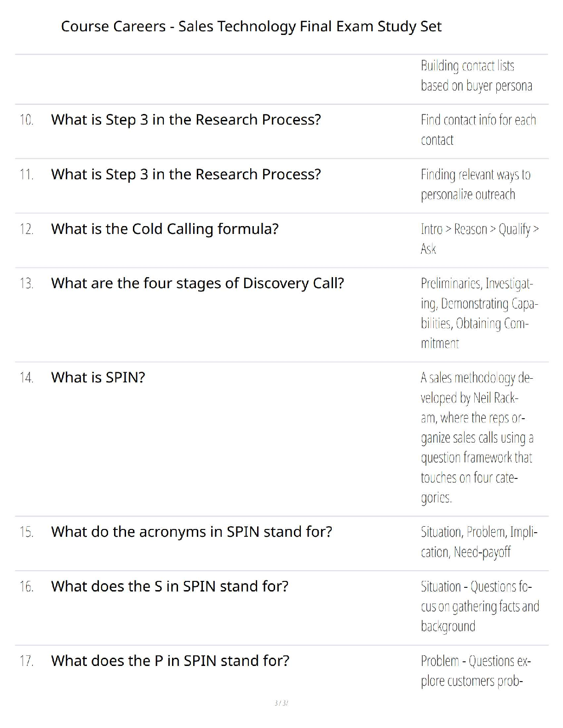Image resolution: width=563 pixels, height=728 pixels.
Task: Click the item number 14 label
Action: pyautogui.click(x=27, y=378)
